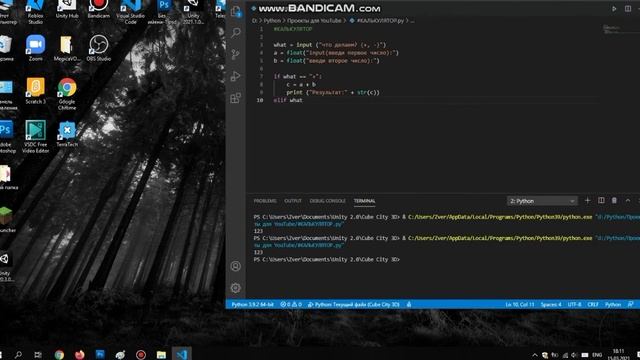Select language mode Python in status bar
Viewport: 640px width, 360px height.
point(613,304)
